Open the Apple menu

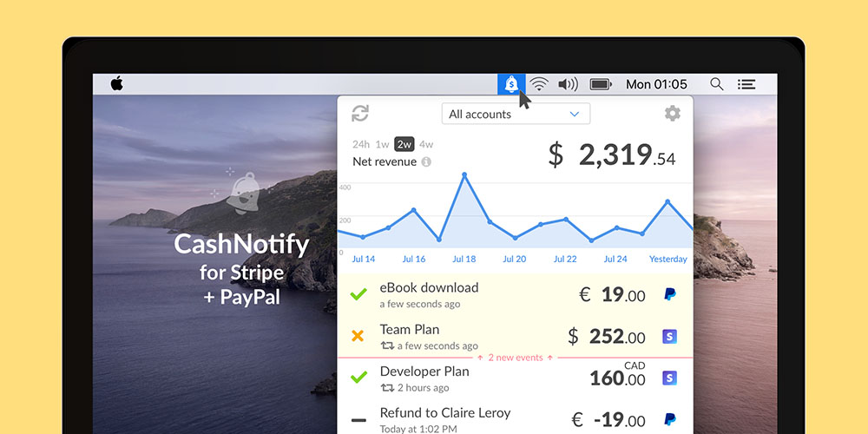tap(117, 83)
